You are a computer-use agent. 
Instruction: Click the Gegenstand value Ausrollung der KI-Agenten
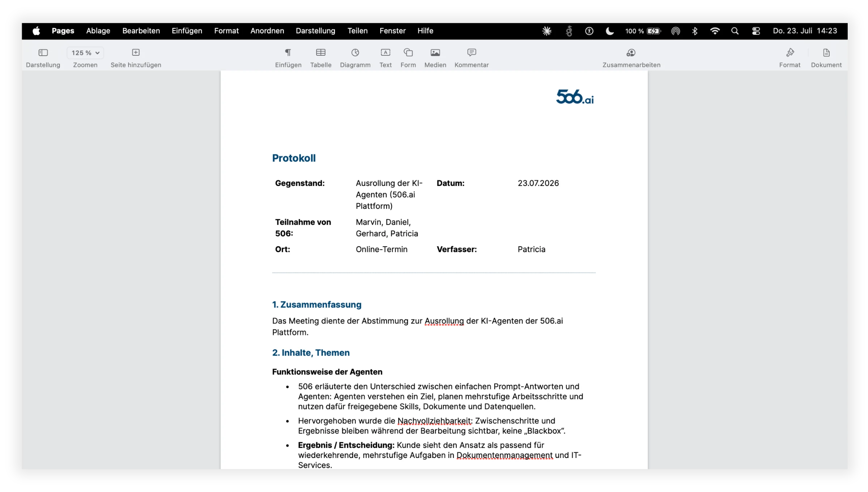coord(389,194)
